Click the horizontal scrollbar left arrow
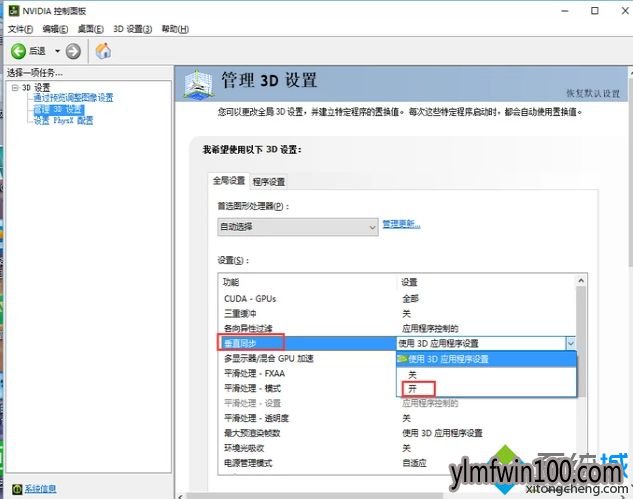633x499 pixels. [180, 496]
